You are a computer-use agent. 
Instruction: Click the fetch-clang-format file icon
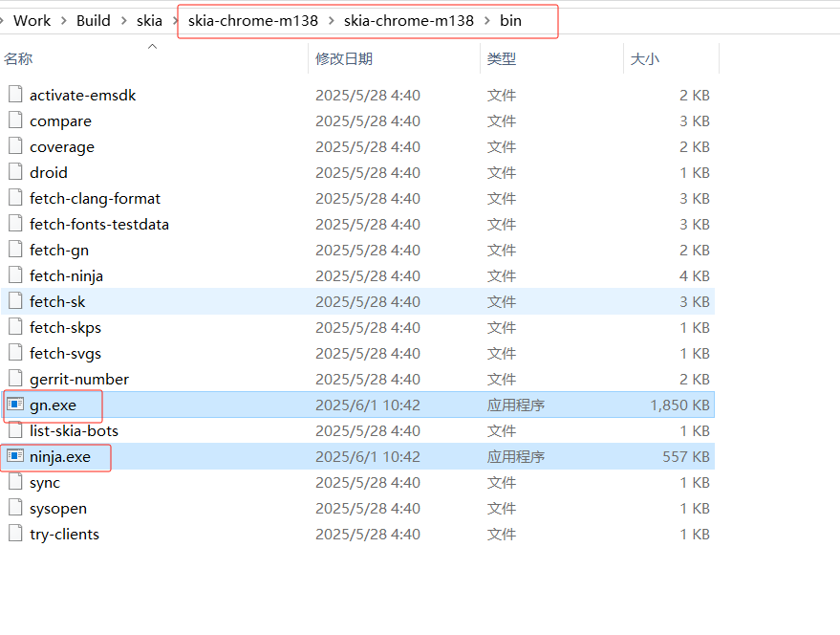pos(15,197)
